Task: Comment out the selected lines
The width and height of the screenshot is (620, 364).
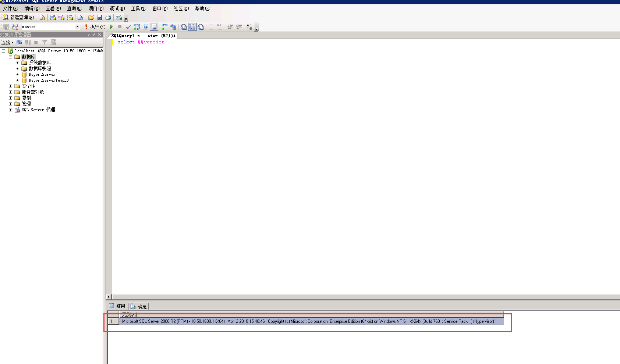Action: click(211, 27)
